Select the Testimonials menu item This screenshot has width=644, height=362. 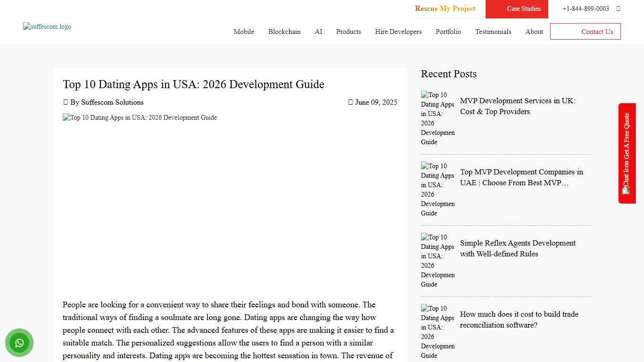(x=493, y=32)
